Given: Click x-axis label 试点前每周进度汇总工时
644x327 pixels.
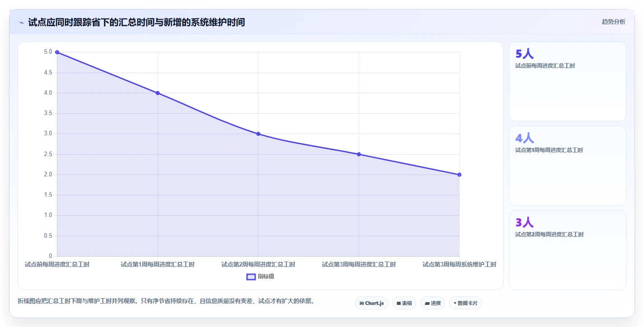Looking at the screenshot, I should point(57,264).
